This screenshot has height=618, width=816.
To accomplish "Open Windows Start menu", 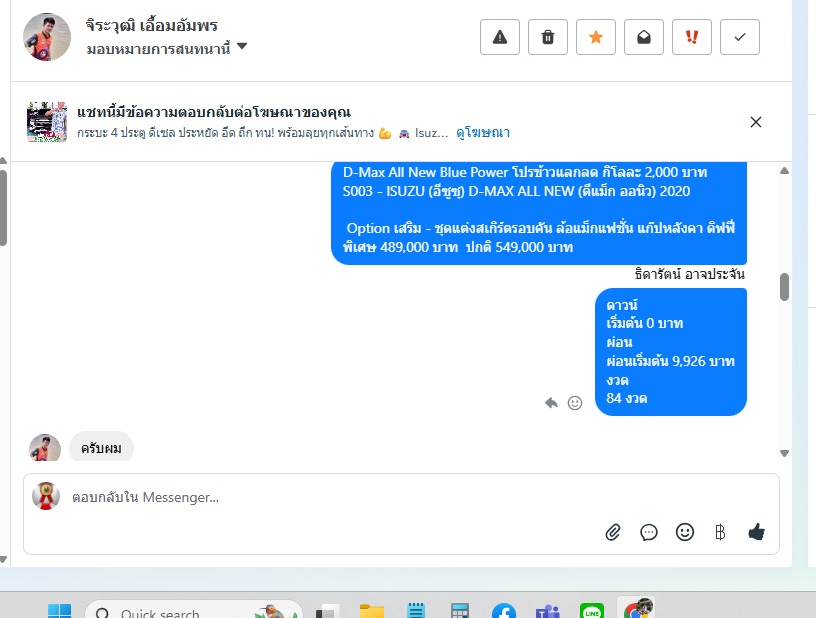I will click(x=59, y=611).
